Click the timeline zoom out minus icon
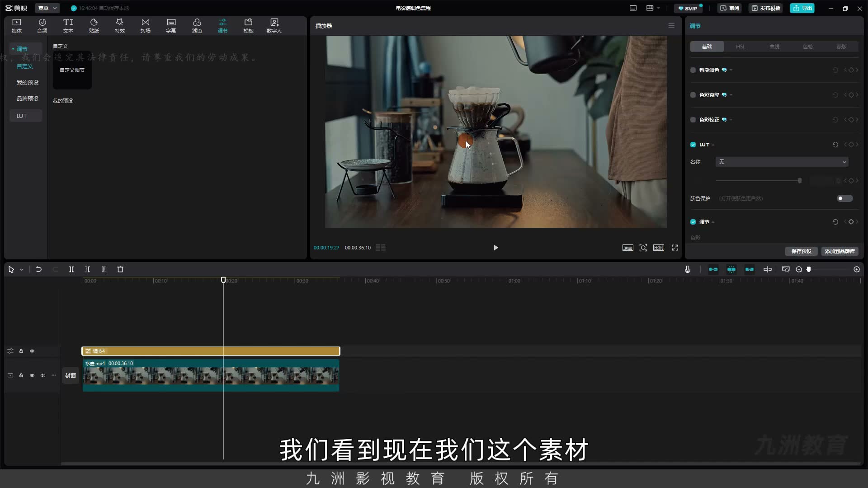 tap(799, 269)
